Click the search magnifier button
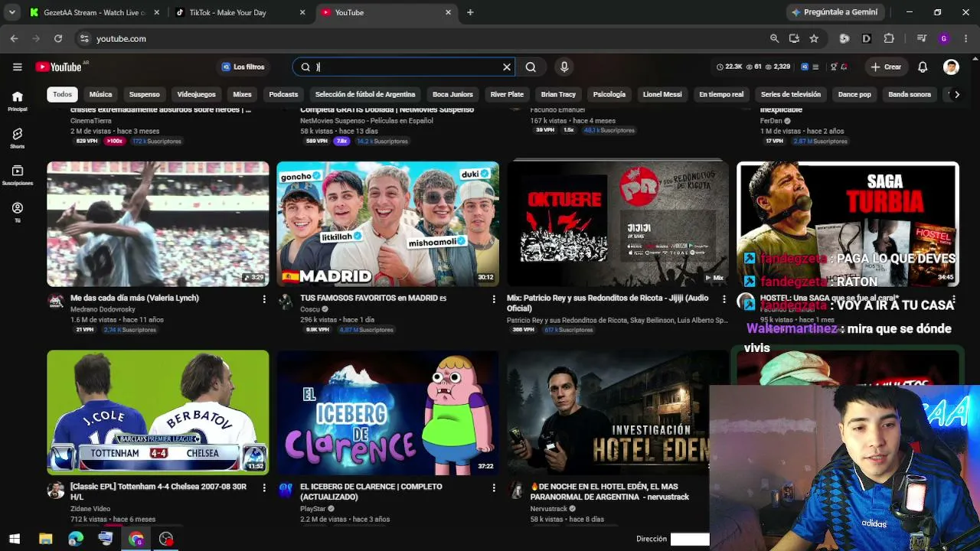The height and width of the screenshot is (551, 980). point(531,67)
